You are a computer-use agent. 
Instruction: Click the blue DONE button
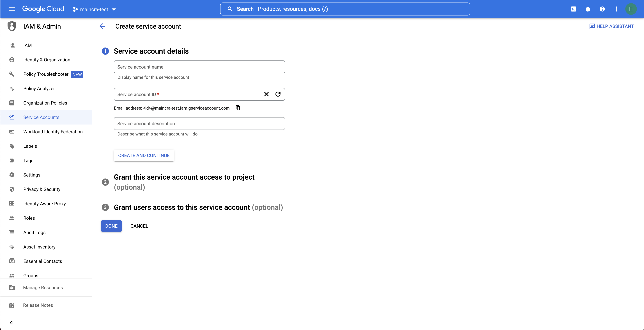coord(111,226)
